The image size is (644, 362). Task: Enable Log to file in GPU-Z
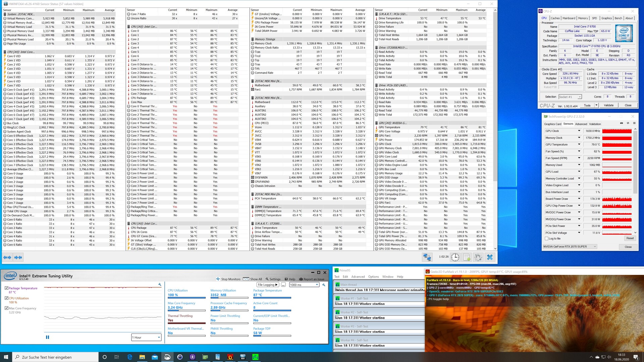pos(547,239)
